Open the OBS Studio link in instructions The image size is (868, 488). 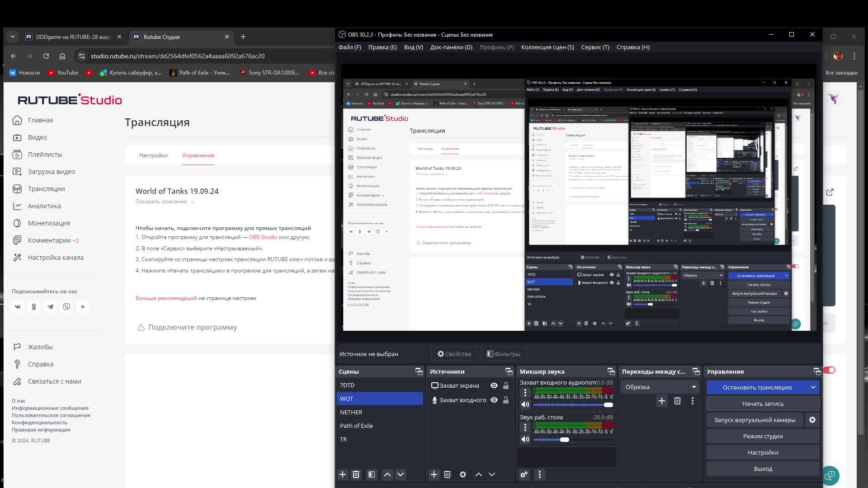pyautogui.click(x=263, y=237)
